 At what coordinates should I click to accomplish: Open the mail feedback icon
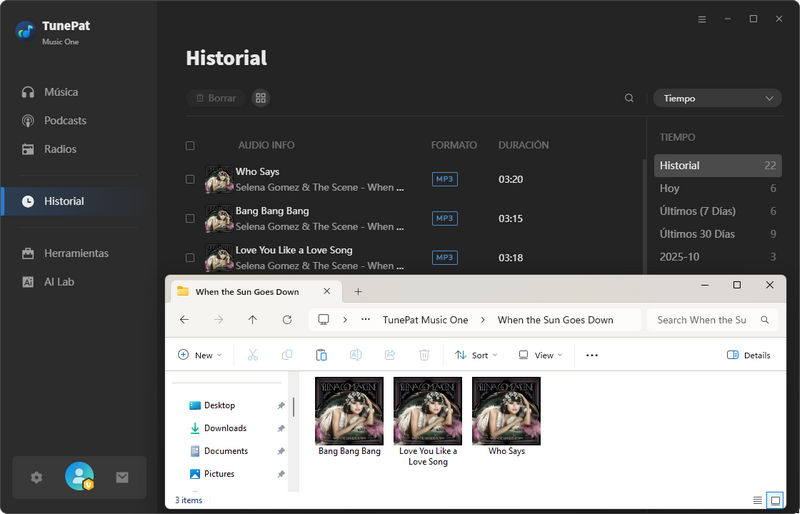[122, 478]
